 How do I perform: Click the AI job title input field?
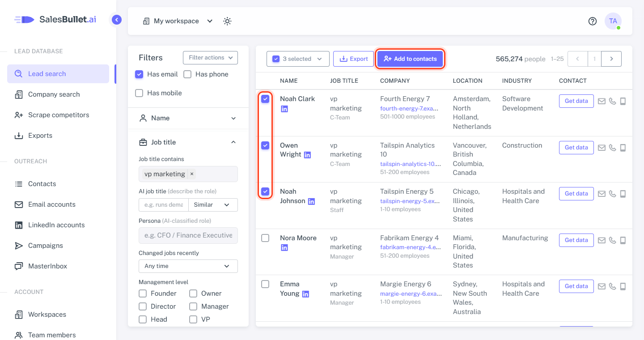[164, 204]
